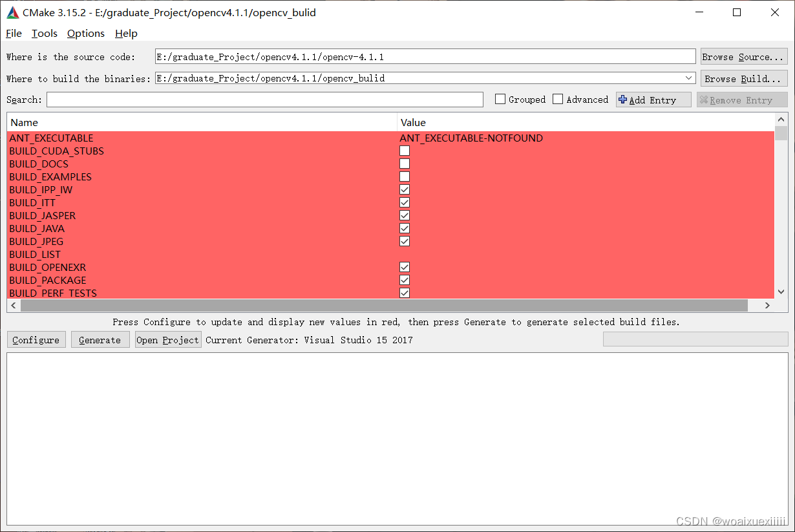The width and height of the screenshot is (795, 532).
Task: Open the File menu
Action: pos(13,33)
